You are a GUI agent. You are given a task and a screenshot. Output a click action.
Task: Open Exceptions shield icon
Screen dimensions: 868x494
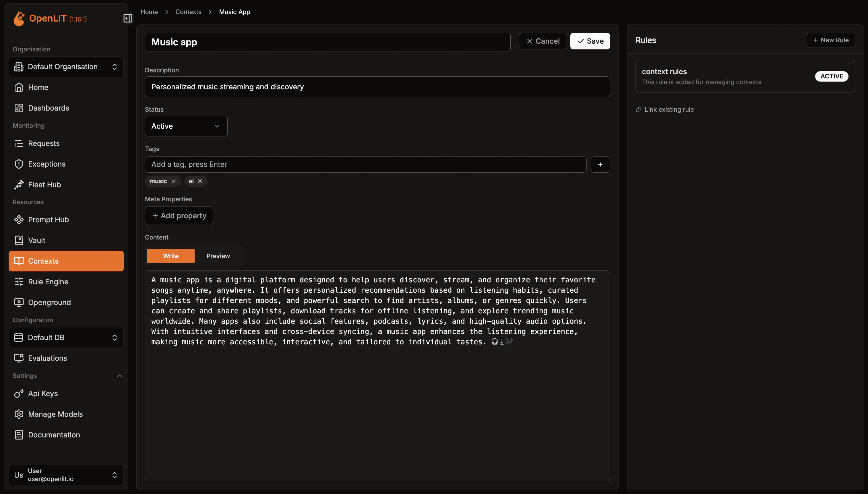(19, 164)
